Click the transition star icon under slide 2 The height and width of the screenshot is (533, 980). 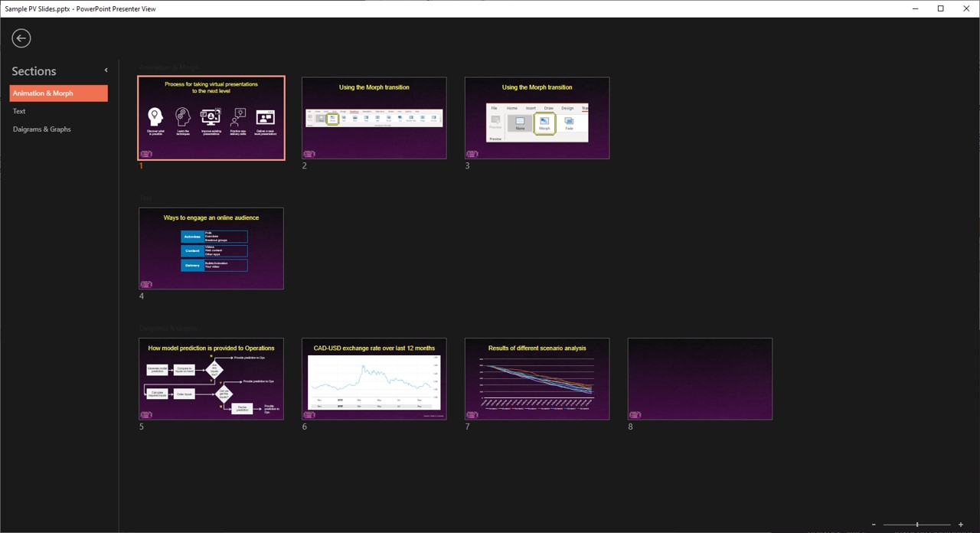point(309,154)
